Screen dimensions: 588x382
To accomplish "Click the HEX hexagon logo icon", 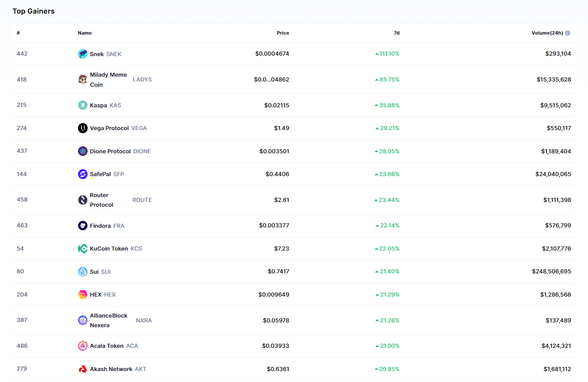I will (82, 295).
